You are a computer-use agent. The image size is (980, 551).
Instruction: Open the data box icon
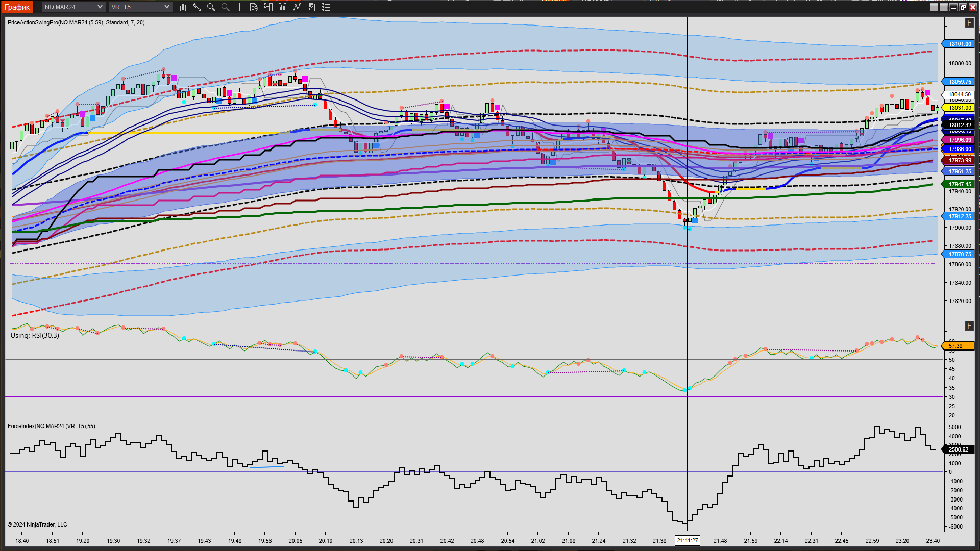[x=254, y=7]
